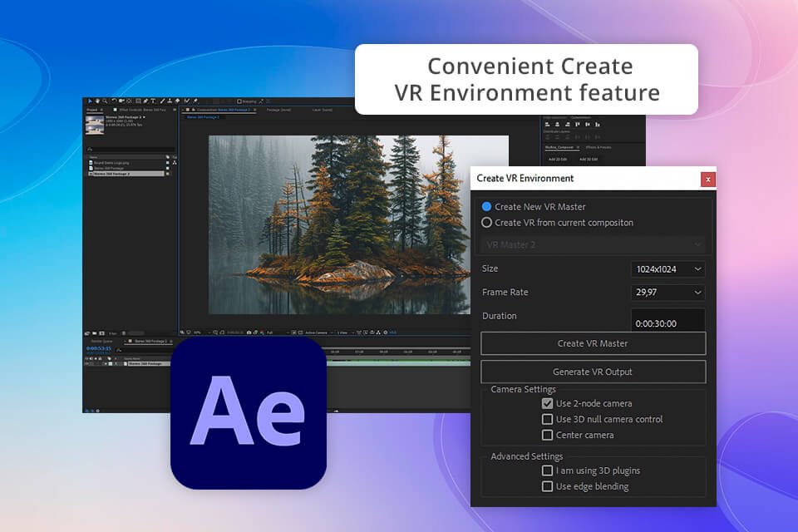This screenshot has width=798, height=532.
Task: Select the Pan Behind anchor tool
Action: point(130,101)
